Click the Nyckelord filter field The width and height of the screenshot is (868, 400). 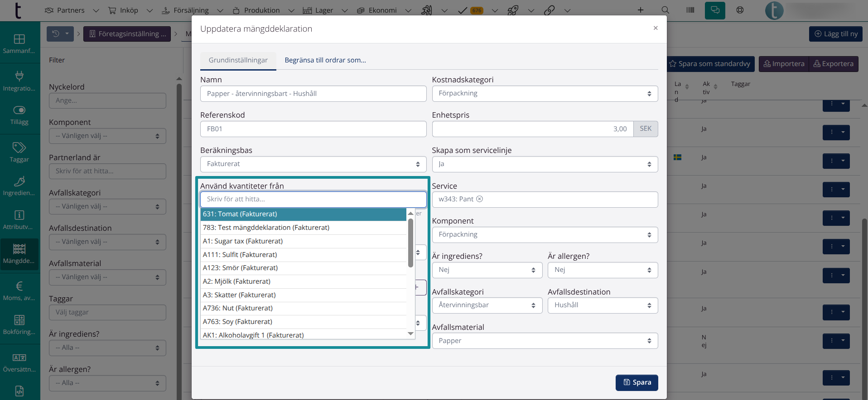coord(107,101)
